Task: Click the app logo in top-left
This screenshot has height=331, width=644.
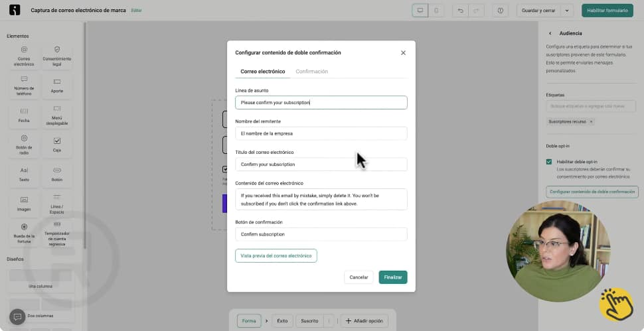Action: [x=15, y=10]
